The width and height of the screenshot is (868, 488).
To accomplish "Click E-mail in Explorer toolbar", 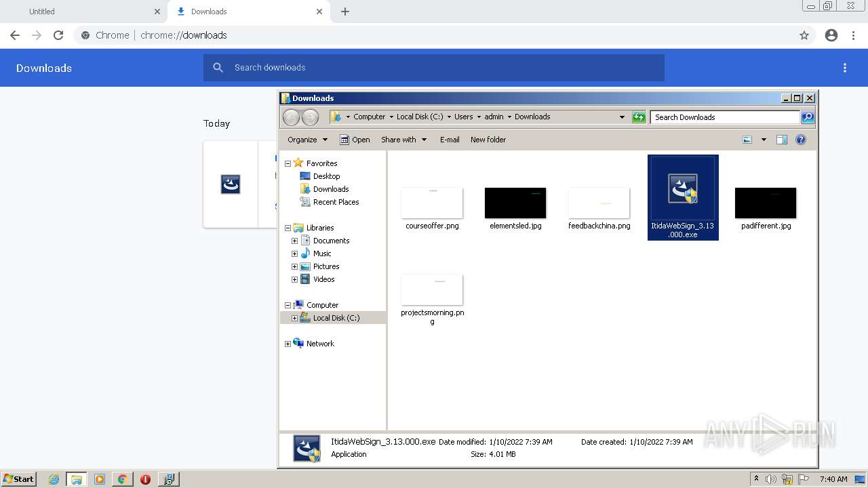I will [450, 140].
